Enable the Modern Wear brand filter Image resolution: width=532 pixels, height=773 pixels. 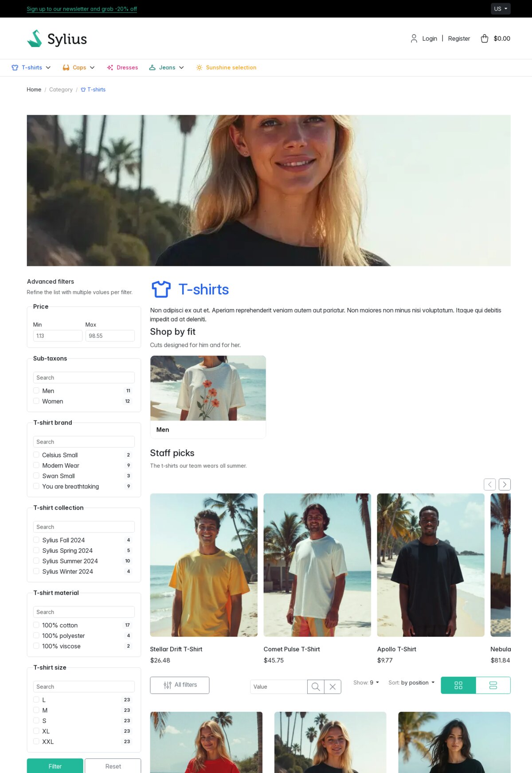(x=36, y=465)
